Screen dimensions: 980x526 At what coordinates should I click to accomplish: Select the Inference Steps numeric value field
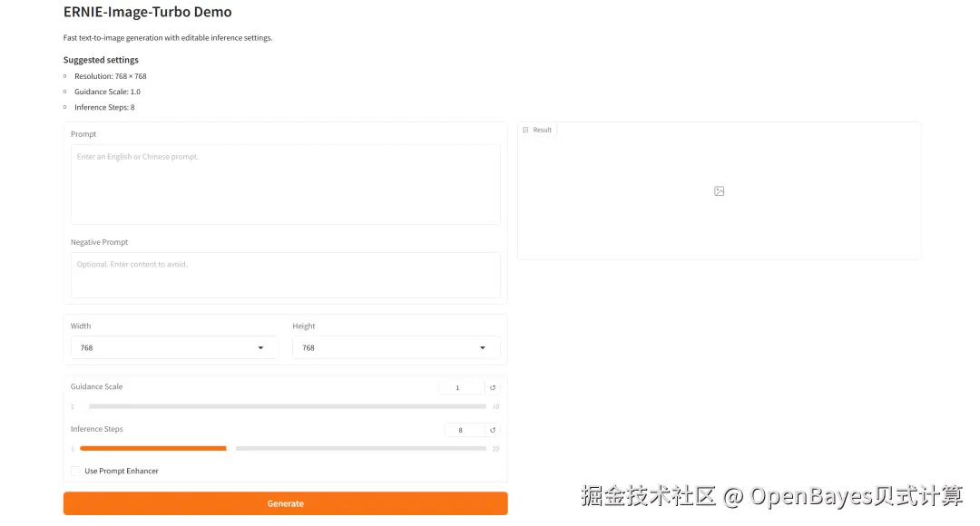coord(459,429)
